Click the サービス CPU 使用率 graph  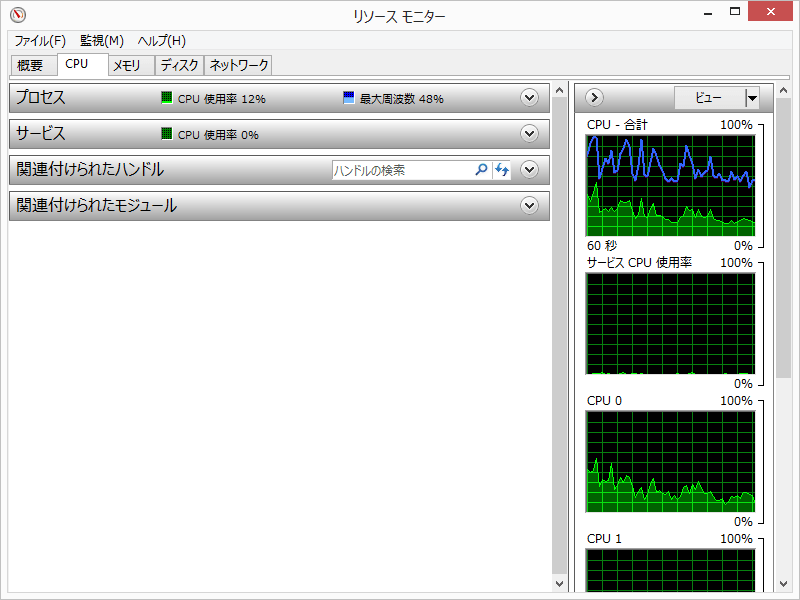tap(670, 323)
